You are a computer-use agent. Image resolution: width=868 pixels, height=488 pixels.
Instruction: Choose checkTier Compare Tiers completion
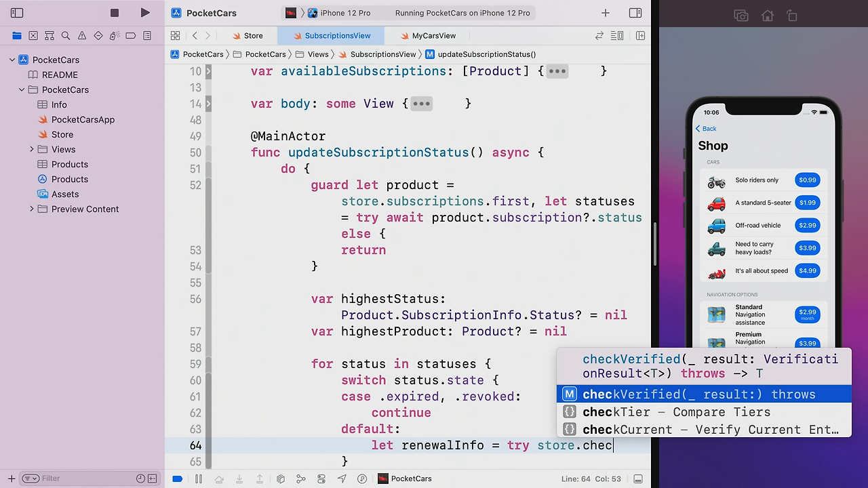point(704,412)
